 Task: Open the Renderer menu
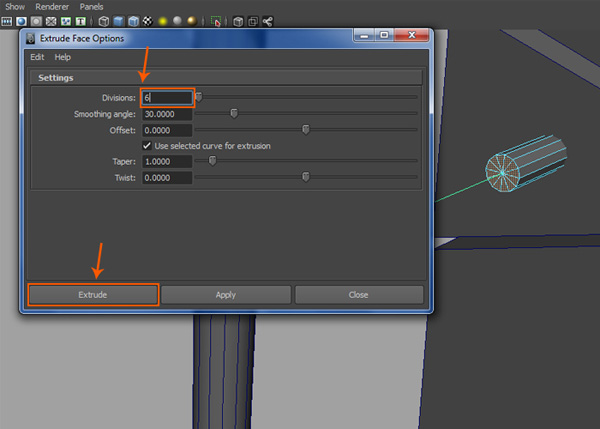tap(50, 6)
